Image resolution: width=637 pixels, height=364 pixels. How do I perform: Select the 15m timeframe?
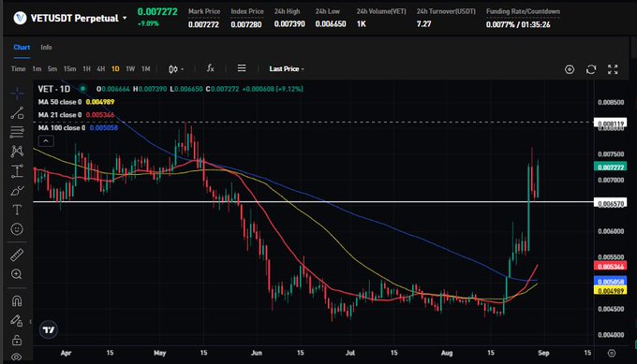pyautogui.click(x=70, y=69)
